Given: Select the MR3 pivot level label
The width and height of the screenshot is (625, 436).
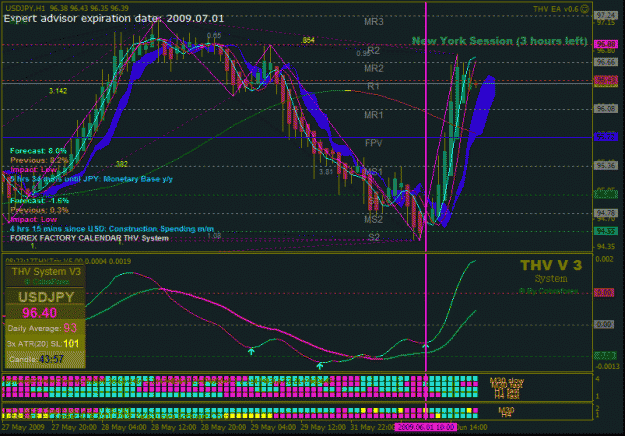Looking at the screenshot, I should click(373, 22).
